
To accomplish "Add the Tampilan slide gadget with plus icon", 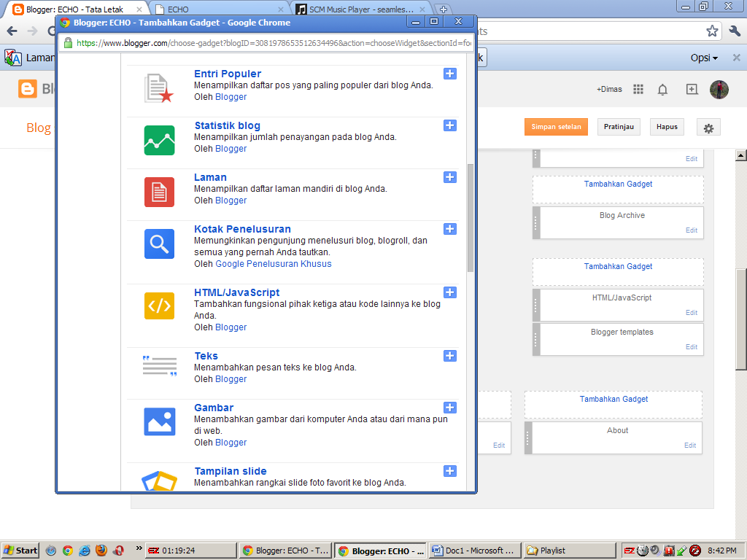I will [x=449, y=471].
